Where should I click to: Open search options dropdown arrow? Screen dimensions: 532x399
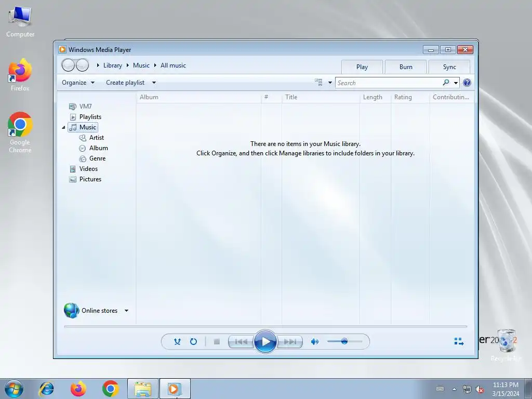click(x=456, y=83)
